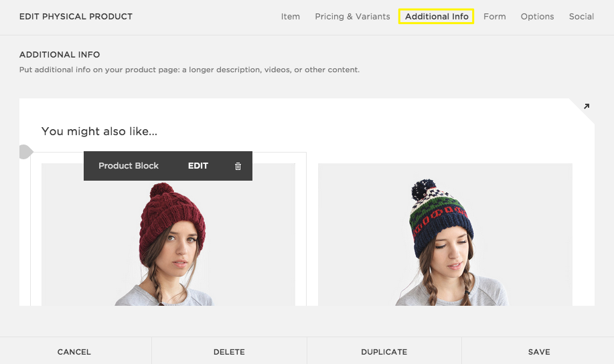Expand the editor with the arrow icon
This screenshot has height=364, width=614.
coord(587,106)
